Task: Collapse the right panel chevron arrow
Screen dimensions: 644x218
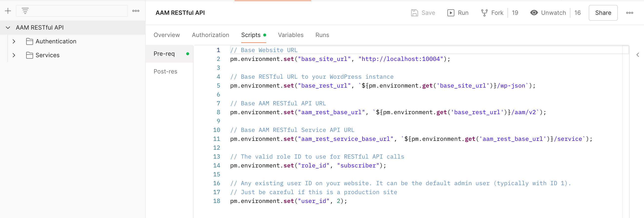Action: (638, 55)
